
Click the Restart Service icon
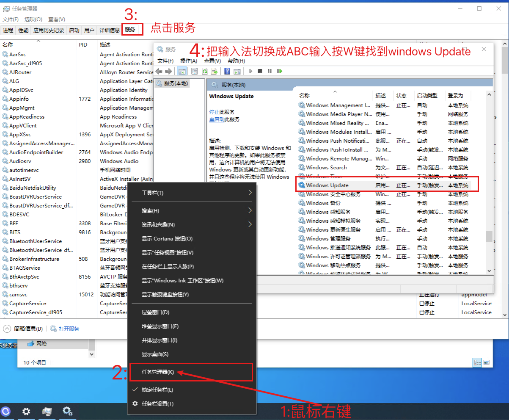coord(279,71)
